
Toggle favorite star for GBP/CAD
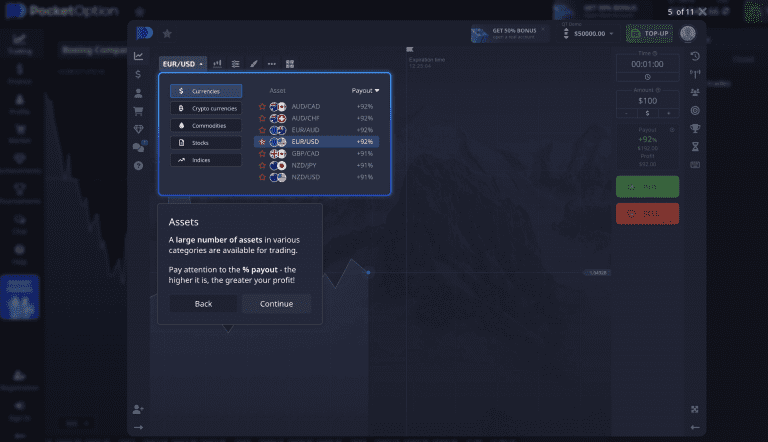[x=262, y=153]
